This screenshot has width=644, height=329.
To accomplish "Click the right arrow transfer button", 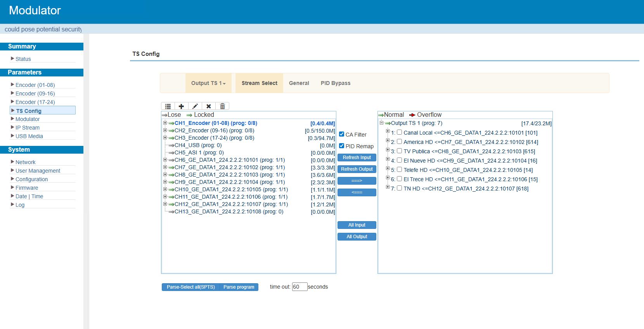I will pos(357,181).
